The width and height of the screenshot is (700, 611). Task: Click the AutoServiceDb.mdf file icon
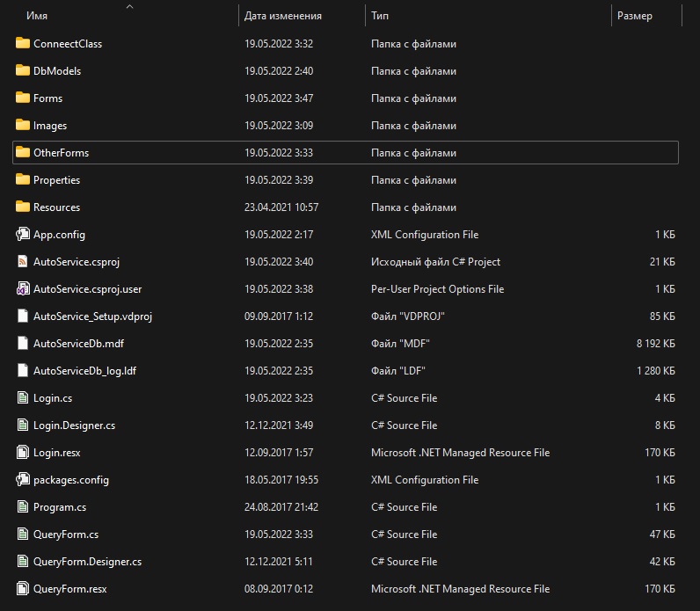pos(23,344)
